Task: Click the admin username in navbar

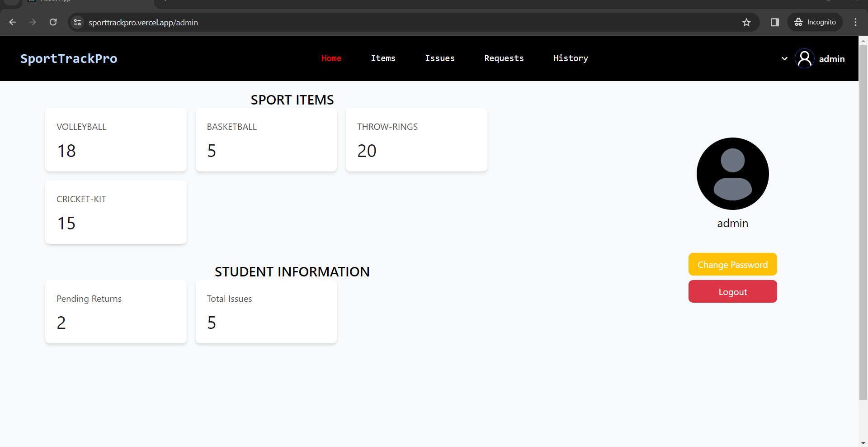Action: (x=832, y=59)
